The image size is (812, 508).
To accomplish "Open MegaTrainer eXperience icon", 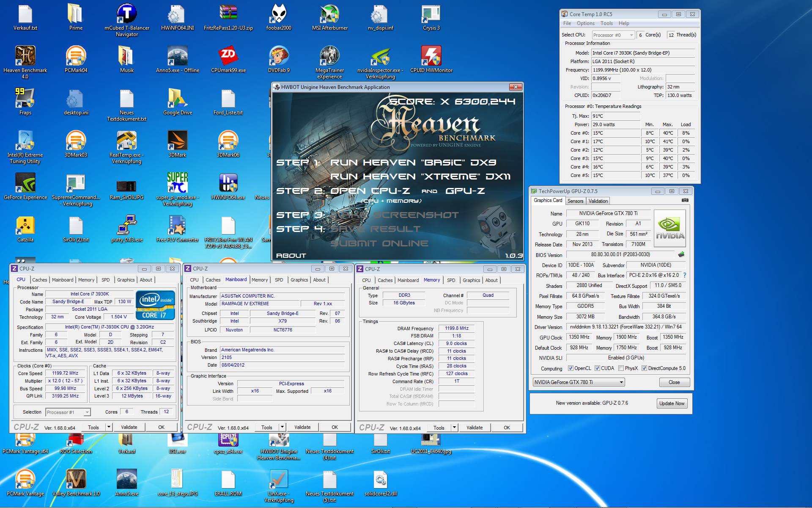I will pyautogui.click(x=329, y=62).
